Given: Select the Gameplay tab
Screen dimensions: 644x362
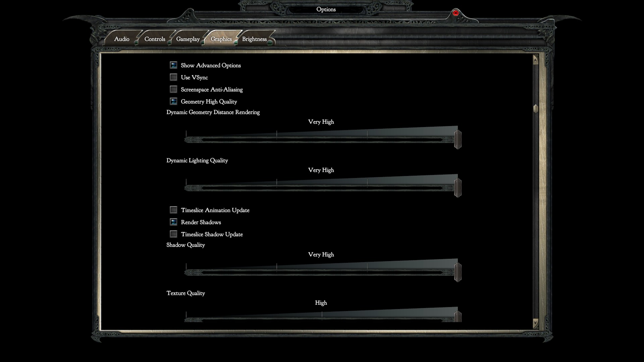Looking at the screenshot, I should (188, 39).
